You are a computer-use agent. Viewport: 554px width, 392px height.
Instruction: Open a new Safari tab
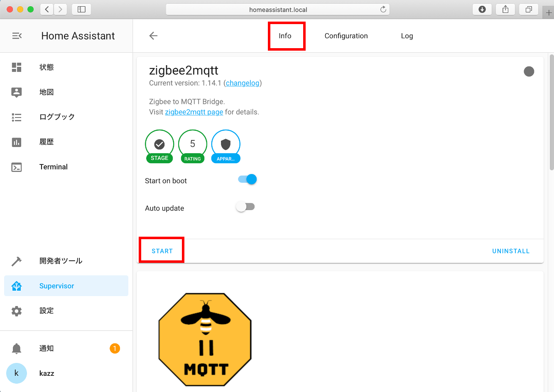549,12
